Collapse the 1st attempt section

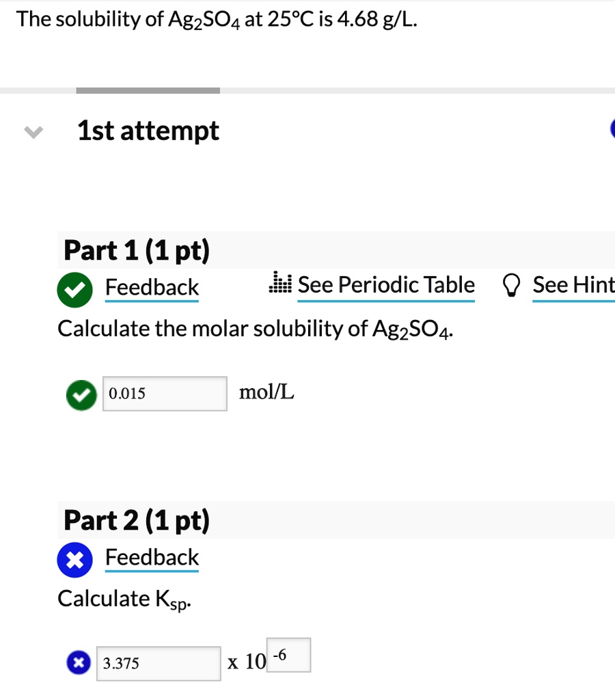tap(33, 131)
